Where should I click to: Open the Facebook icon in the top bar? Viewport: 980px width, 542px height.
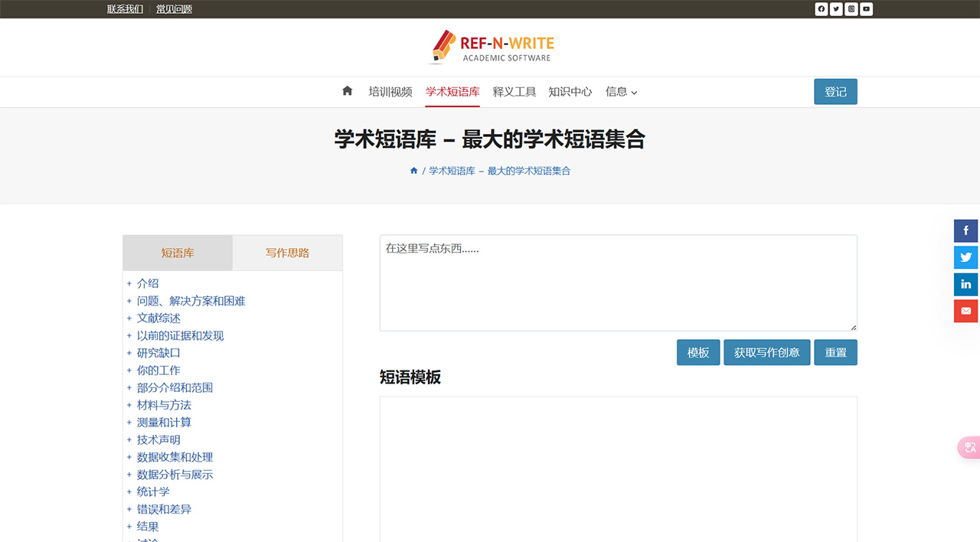click(821, 8)
